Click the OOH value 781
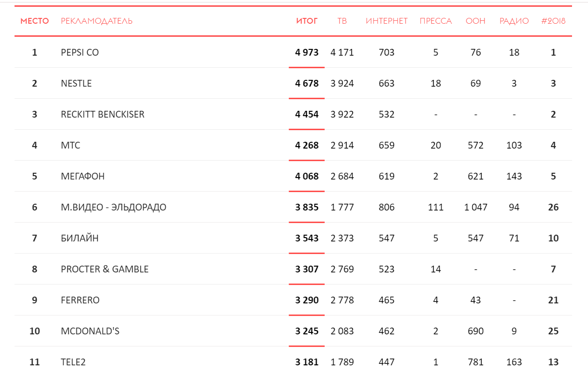 (x=476, y=362)
